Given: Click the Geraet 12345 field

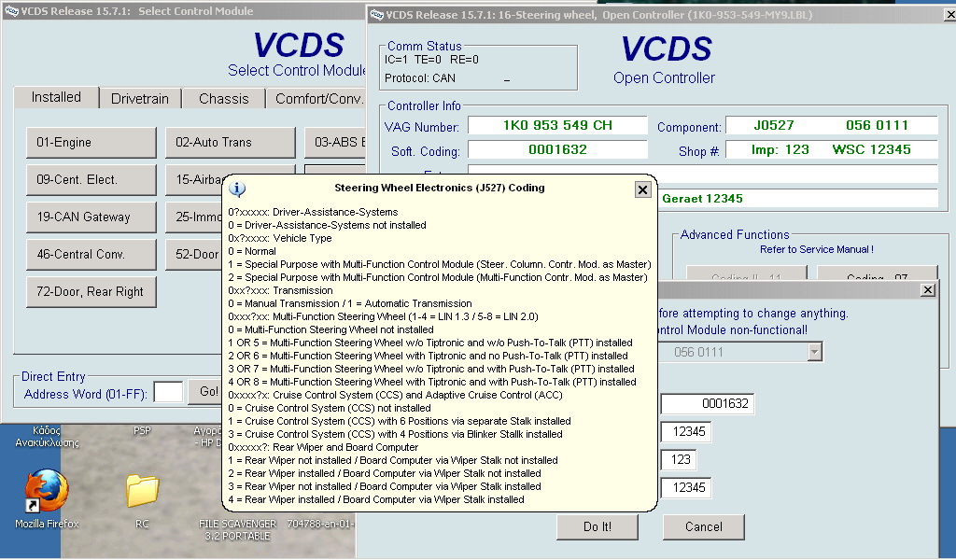Looking at the screenshot, I should coord(799,199).
